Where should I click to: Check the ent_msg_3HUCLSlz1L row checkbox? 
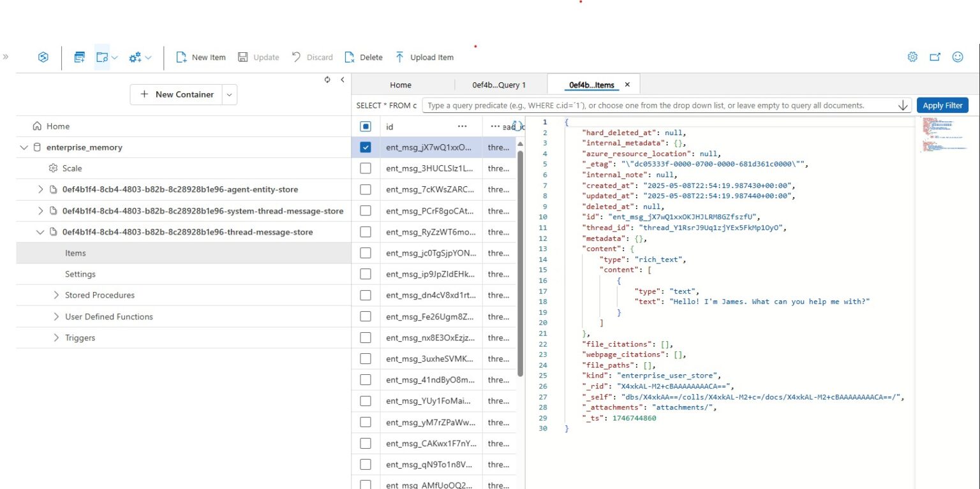[366, 168]
